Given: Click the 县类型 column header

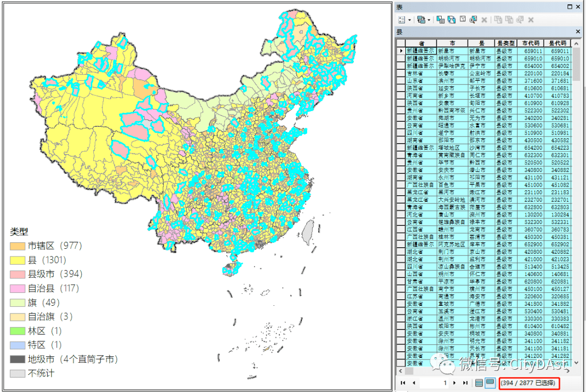Looking at the screenshot, I should [x=506, y=43].
